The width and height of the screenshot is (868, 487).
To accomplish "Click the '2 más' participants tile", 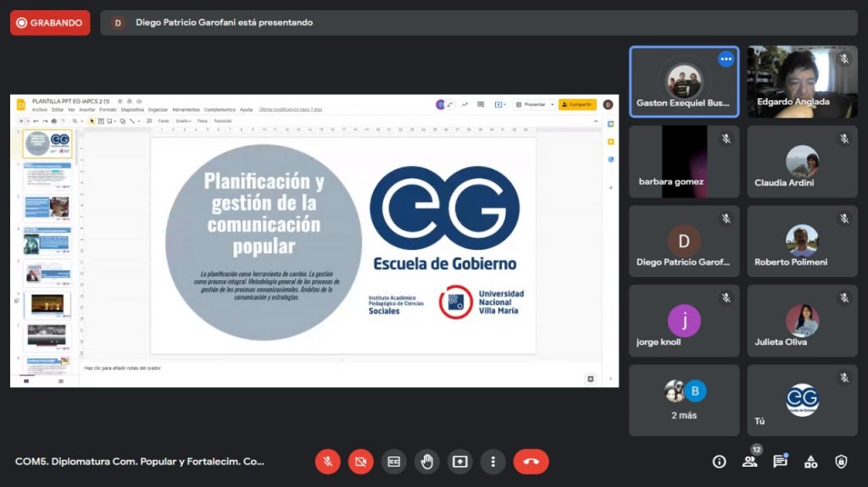I will pyautogui.click(x=684, y=401).
